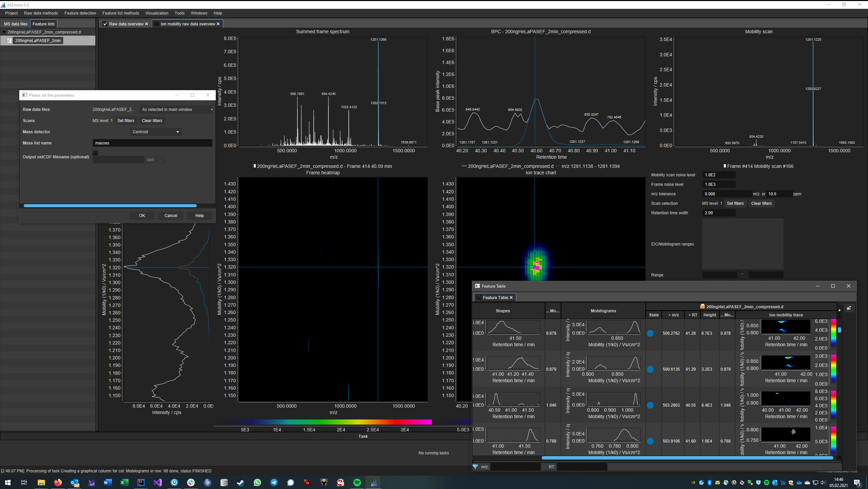Click the Feature Table m/z filter field
The image size is (868, 489).
point(516,467)
